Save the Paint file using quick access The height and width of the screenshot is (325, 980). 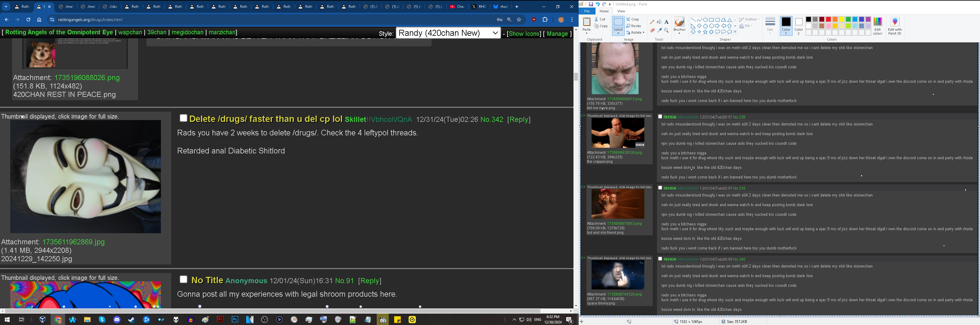(591, 4)
